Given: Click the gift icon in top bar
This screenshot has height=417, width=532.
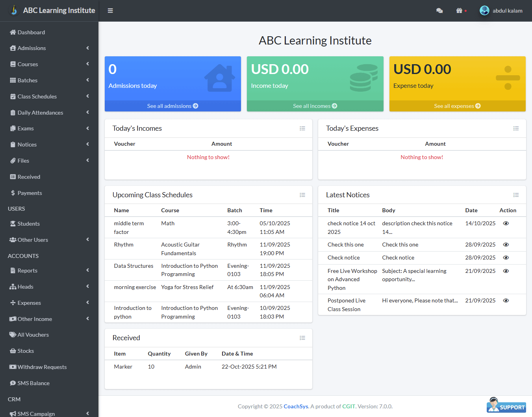Looking at the screenshot, I should coord(459,11).
